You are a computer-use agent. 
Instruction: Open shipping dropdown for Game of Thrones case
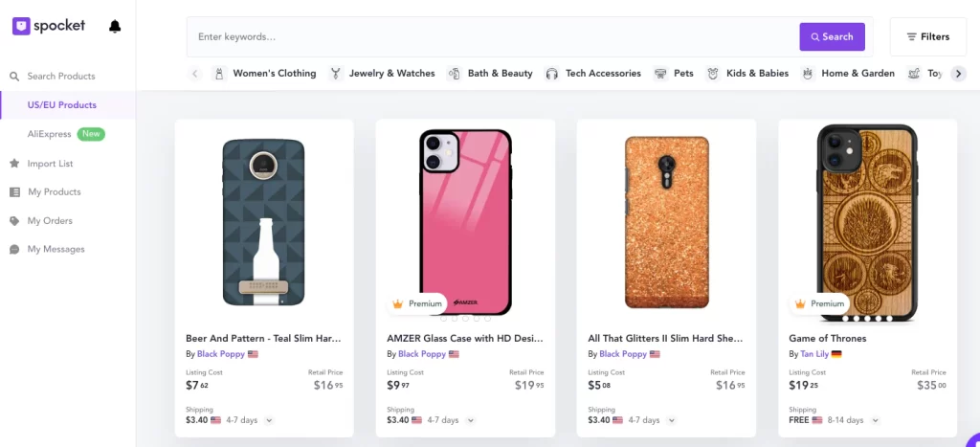(876, 420)
